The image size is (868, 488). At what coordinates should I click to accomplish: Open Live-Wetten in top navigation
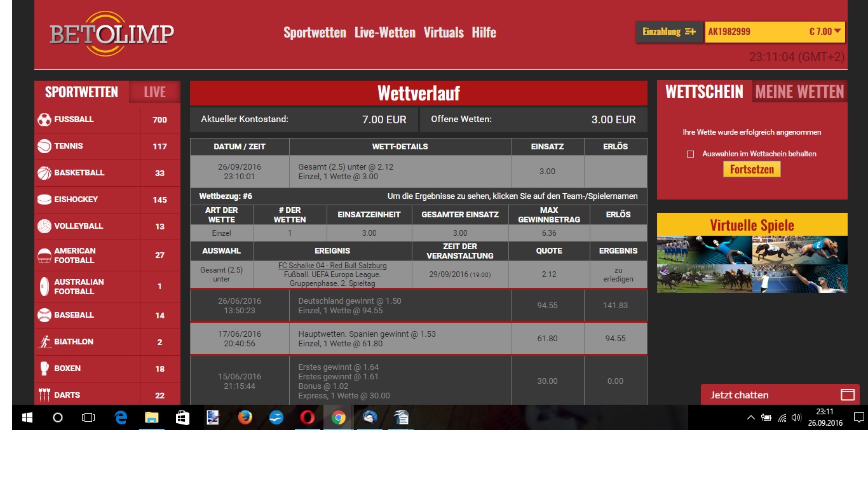point(385,32)
